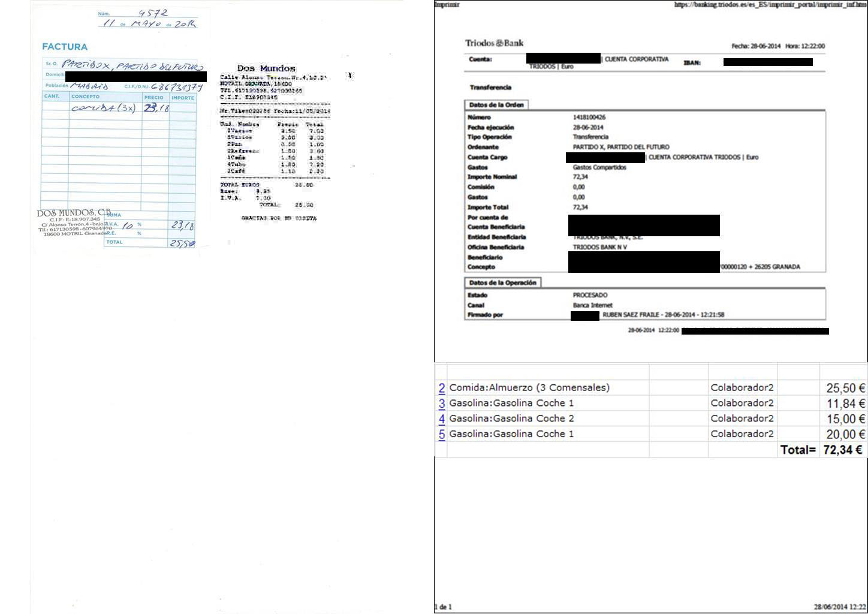
Task: Select the 72,34 € total cell in the table
Action: [843, 450]
